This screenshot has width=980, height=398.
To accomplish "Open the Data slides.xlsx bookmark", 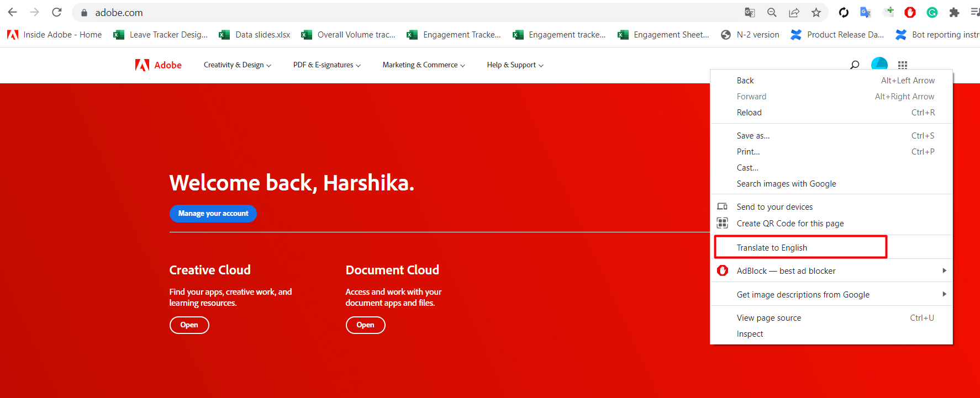I will [255, 35].
